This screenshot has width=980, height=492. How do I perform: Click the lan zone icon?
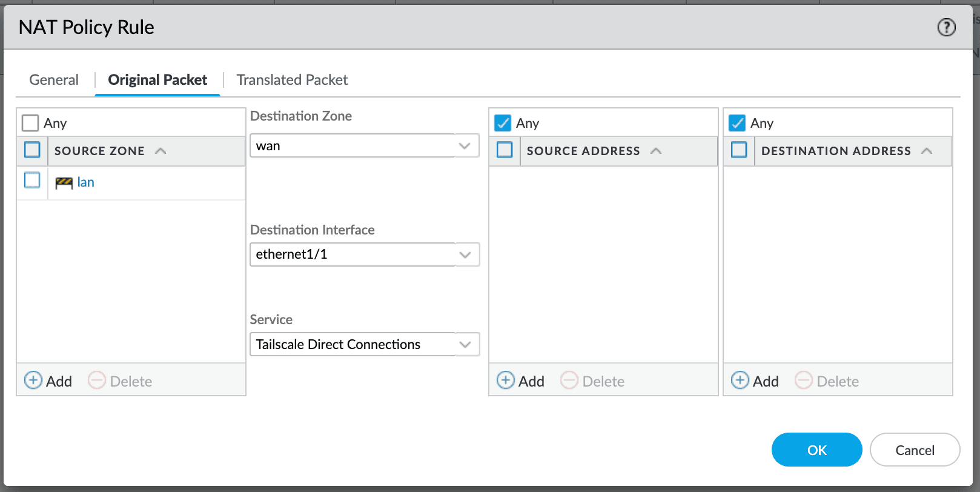[64, 183]
